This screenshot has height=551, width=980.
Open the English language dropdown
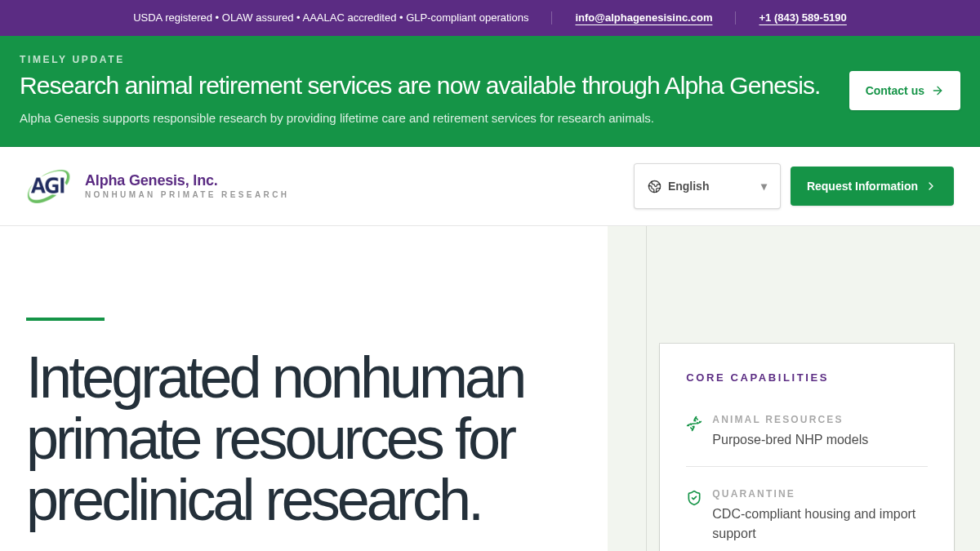707,186
